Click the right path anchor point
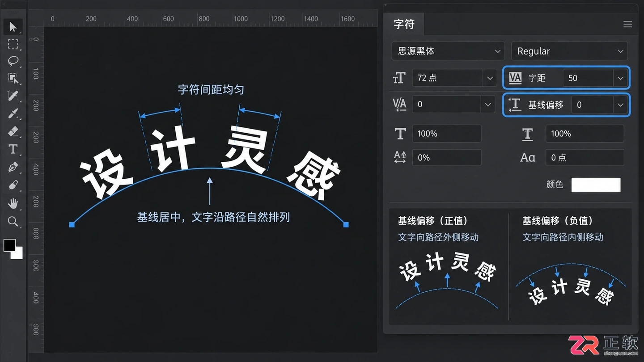The image size is (644, 362). [346, 224]
